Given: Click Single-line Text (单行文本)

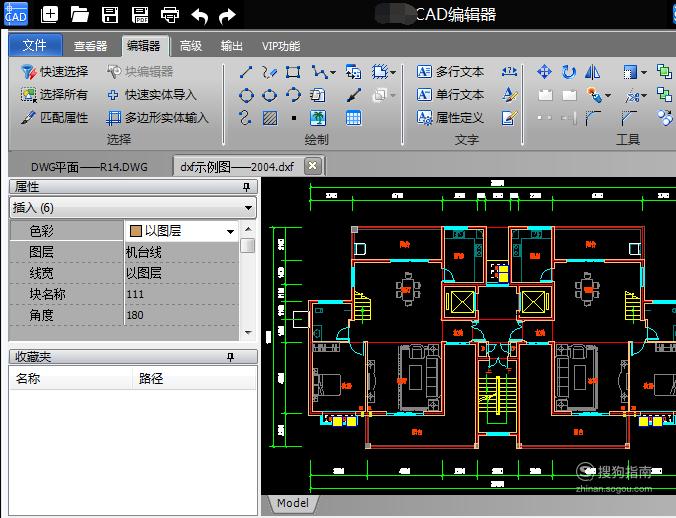Looking at the screenshot, I should click(x=451, y=95).
